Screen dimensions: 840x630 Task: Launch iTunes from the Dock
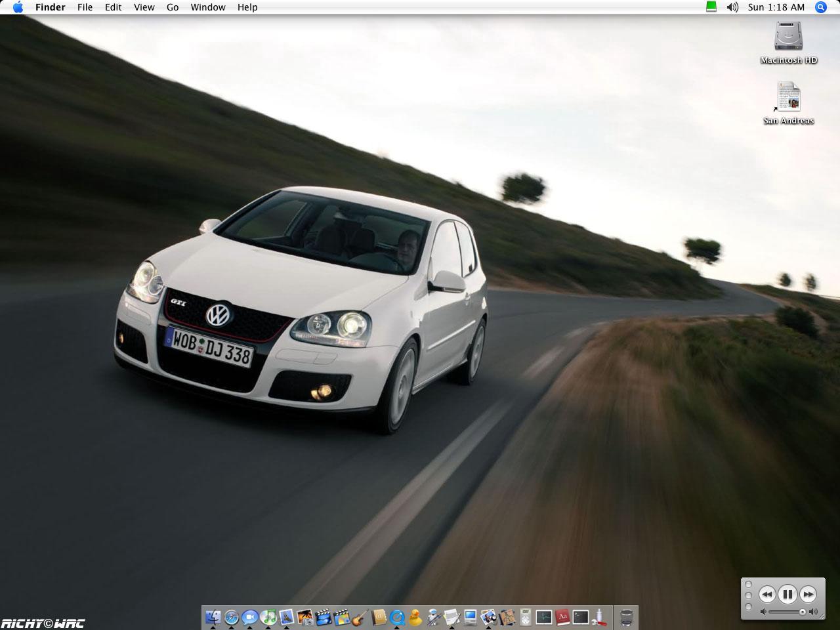click(268, 617)
